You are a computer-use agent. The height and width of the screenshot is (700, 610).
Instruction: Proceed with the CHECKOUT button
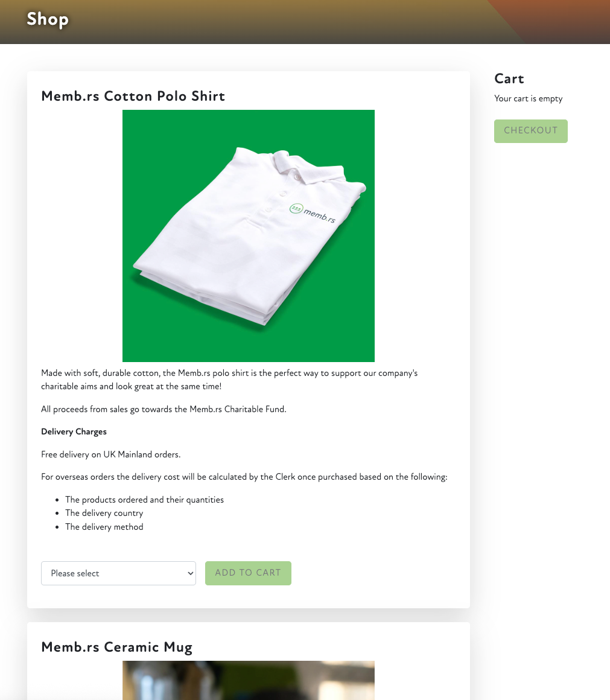coord(530,131)
